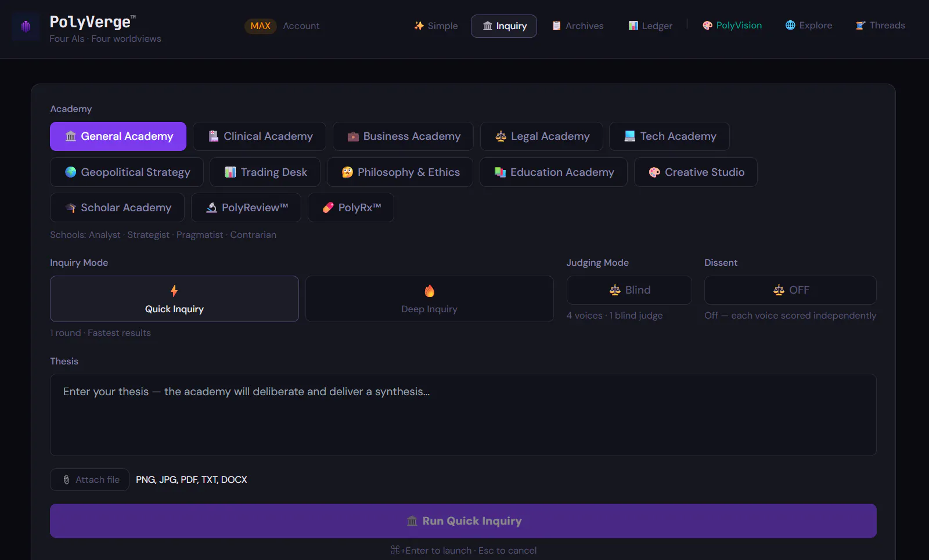Click the building icon beside Inquiry tab
929x560 pixels.
click(488, 26)
